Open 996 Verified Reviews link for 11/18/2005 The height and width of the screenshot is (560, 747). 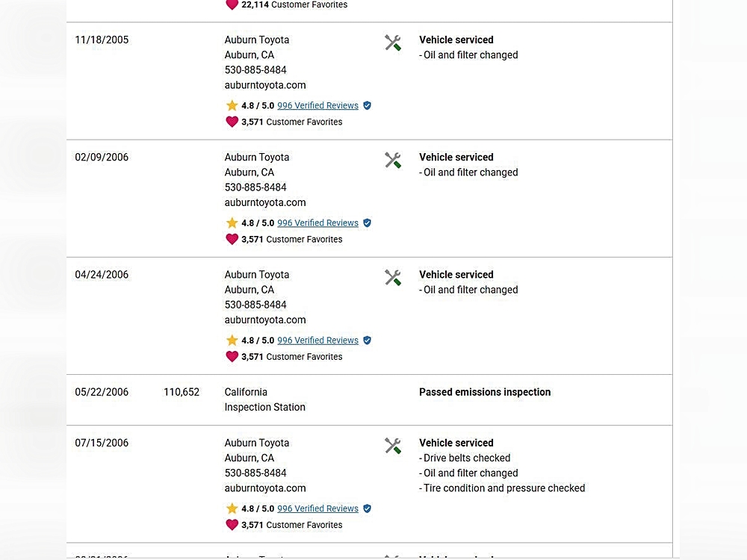tap(317, 106)
